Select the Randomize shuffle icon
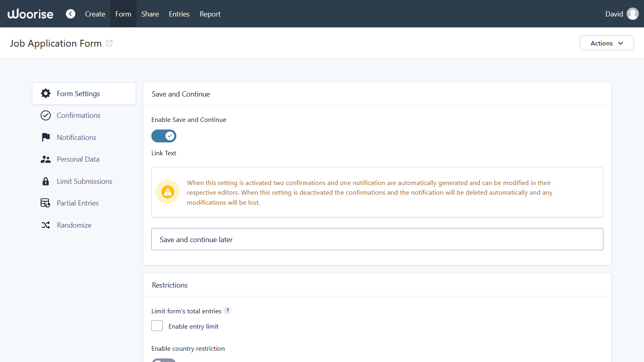Viewport: 644px width, 362px height. click(x=46, y=225)
